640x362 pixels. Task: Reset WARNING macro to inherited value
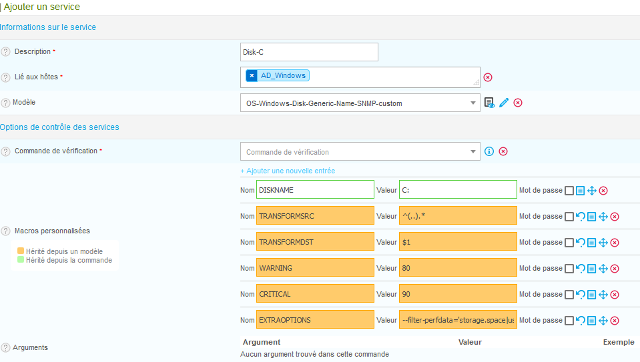pos(580,269)
